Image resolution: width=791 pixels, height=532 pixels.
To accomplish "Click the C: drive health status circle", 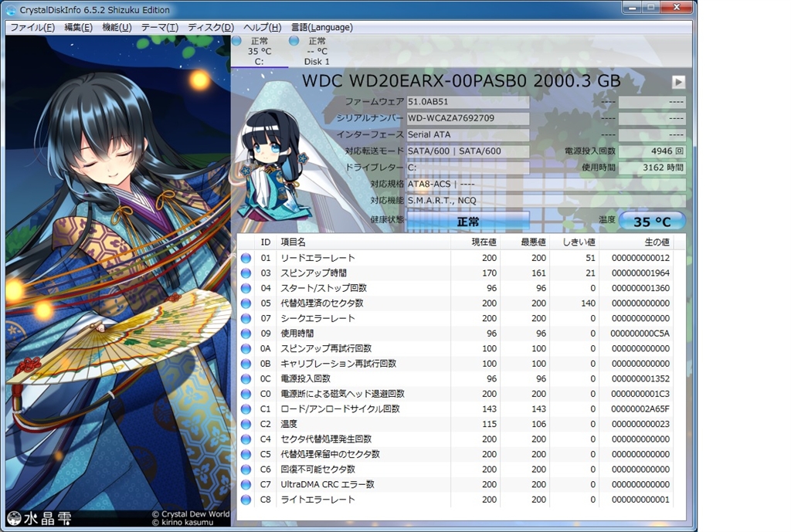I will pos(236,41).
